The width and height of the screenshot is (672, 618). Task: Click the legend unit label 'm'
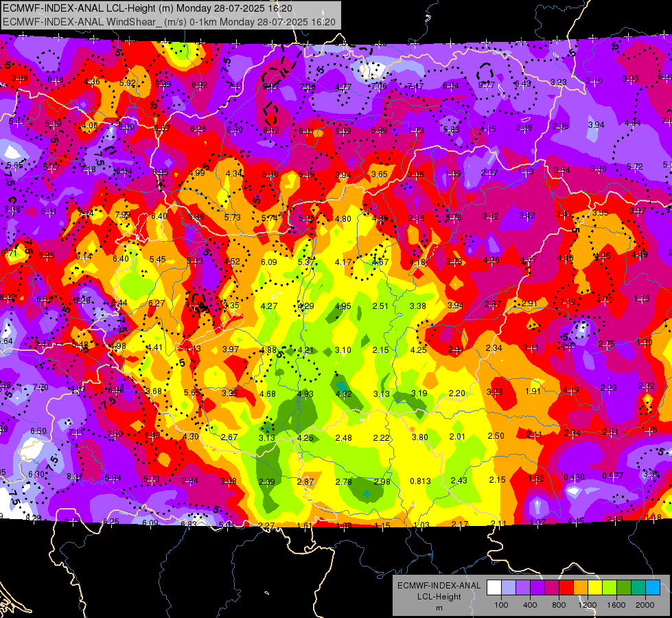[x=439, y=608]
